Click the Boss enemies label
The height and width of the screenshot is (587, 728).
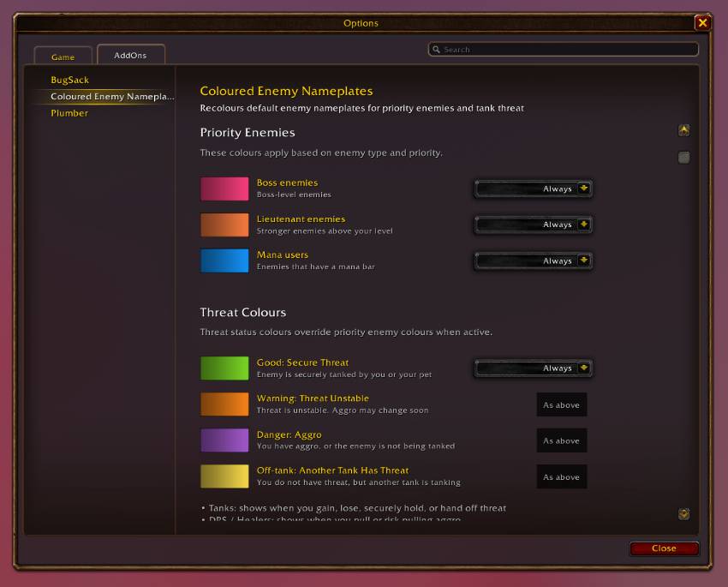tap(288, 183)
